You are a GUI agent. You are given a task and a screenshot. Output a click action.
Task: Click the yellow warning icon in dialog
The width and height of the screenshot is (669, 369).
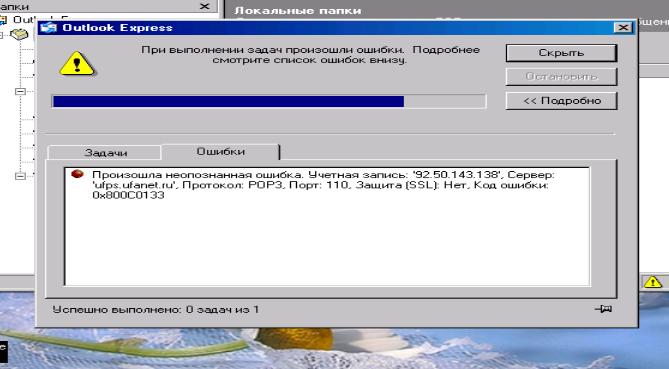[x=77, y=63]
